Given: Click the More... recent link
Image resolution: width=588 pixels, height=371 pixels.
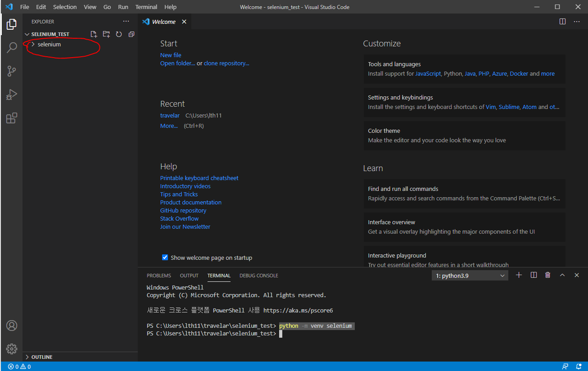Looking at the screenshot, I should (169, 126).
